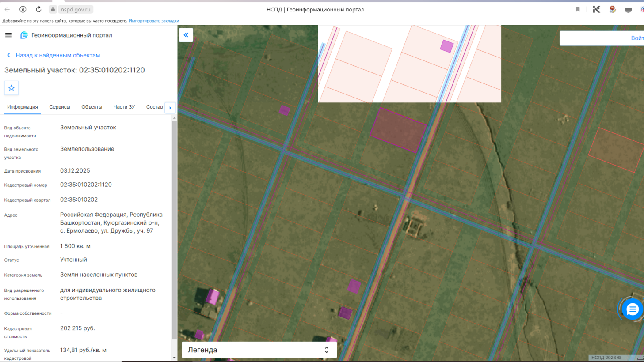This screenshot has width=644, height=362.
Task: Click the status value Учтенный
Action: click(x=73, y=260)
